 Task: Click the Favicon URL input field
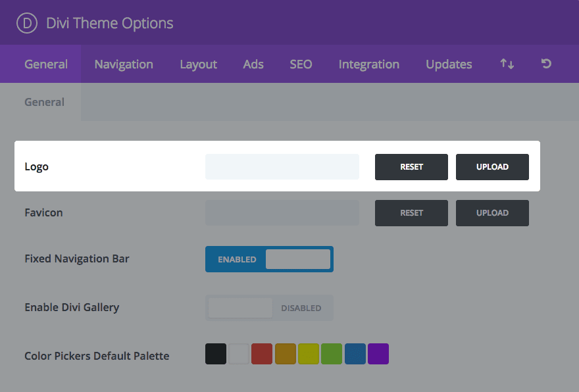(282, 213)
